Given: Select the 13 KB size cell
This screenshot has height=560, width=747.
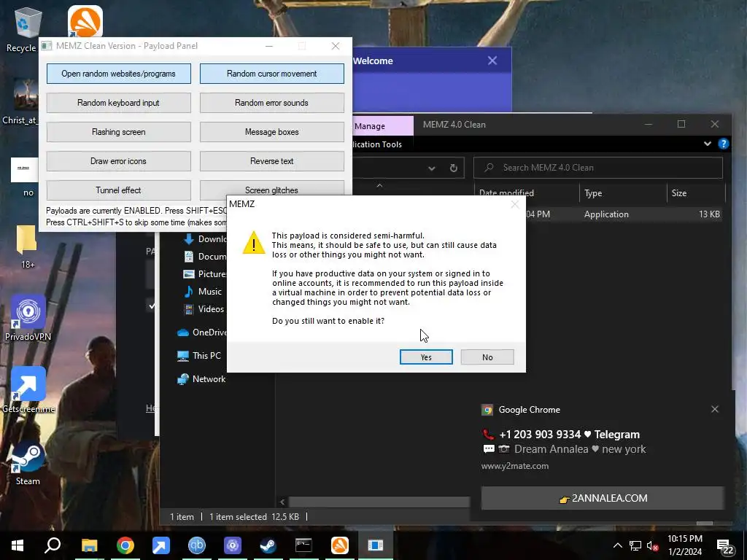Looking at the screenshot, I should click(709, 214).
